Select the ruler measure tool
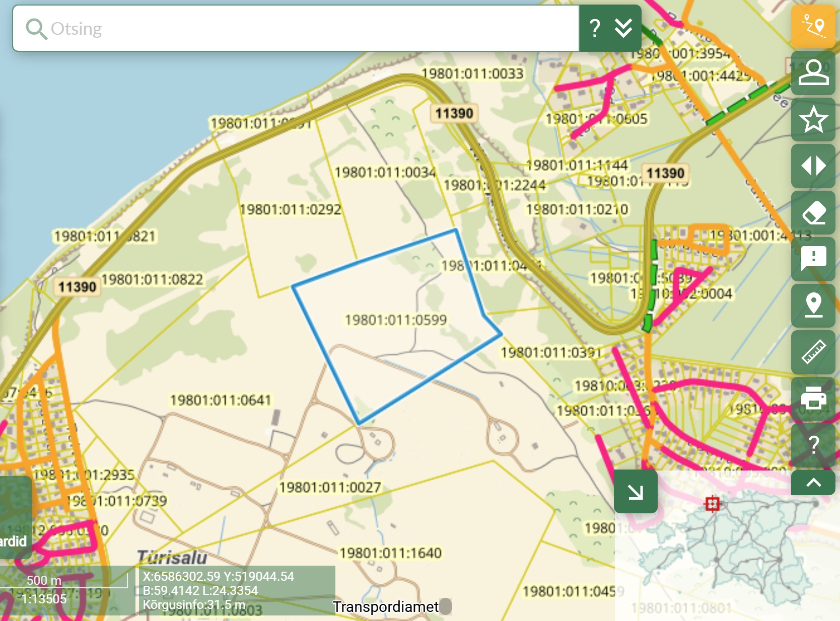 813,352
